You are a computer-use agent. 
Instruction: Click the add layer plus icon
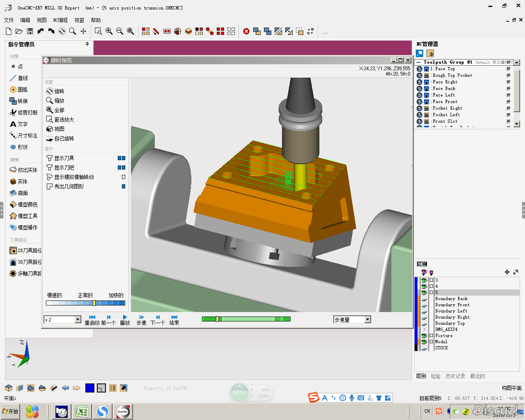[x=507, y=272]
